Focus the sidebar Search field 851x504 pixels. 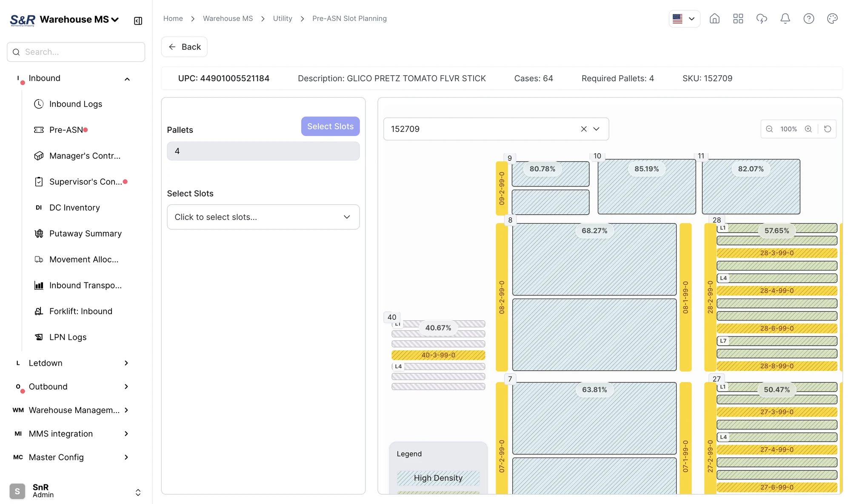pos(76,52)
